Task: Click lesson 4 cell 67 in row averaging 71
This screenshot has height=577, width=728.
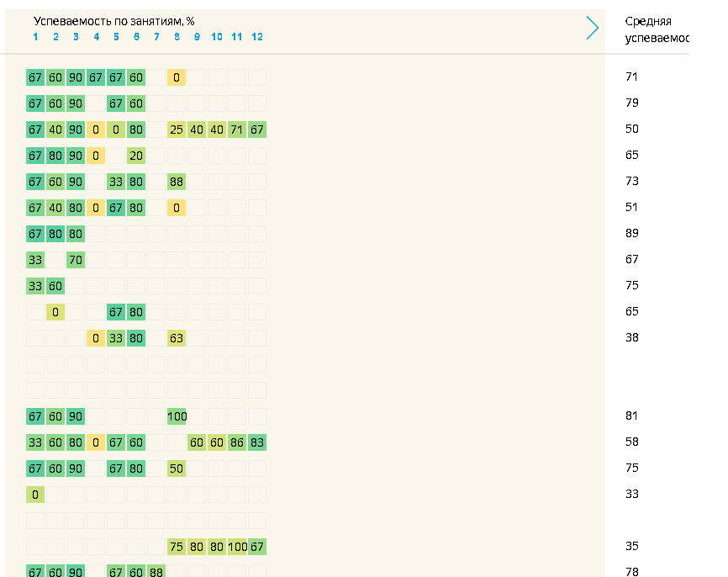Action: (96, 77)
